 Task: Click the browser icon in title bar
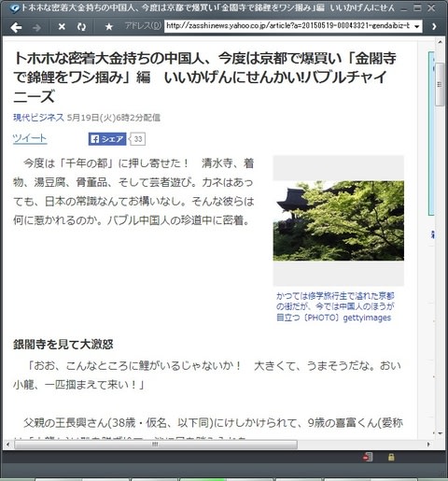(15, 8)
